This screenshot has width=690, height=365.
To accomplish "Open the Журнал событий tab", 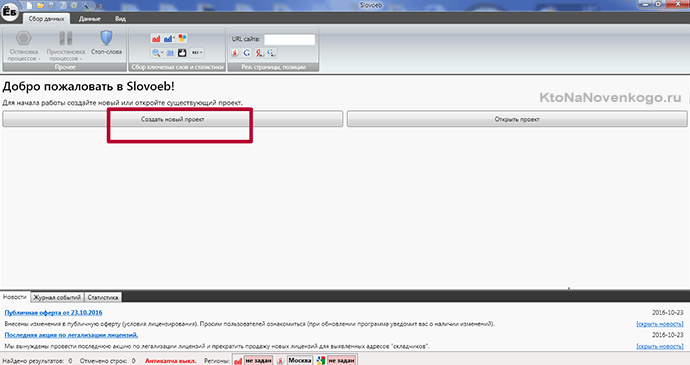I will (x=57, y=297).
